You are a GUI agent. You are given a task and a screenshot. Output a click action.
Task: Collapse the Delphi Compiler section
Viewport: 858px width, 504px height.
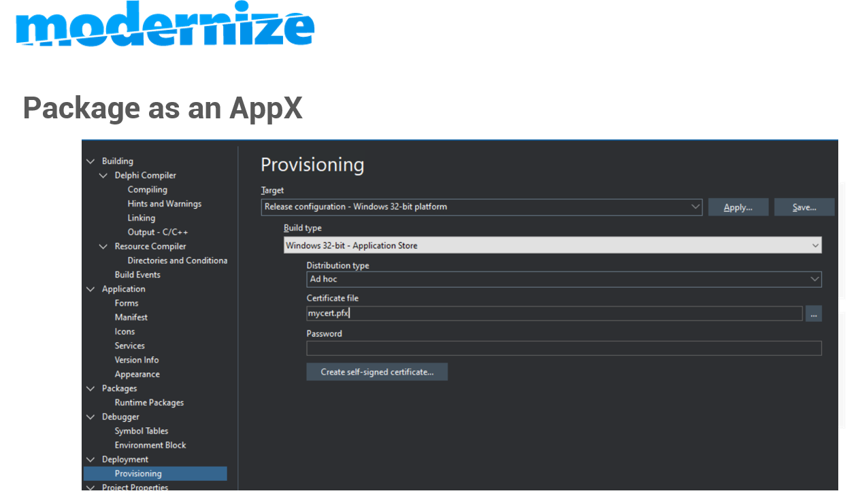coord(103,175)
